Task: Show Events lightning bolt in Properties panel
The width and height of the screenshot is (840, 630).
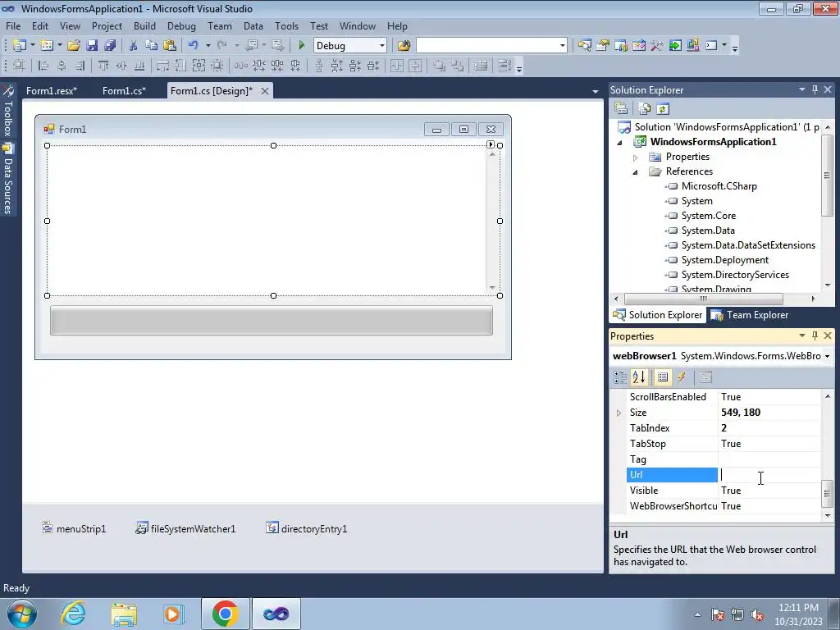Action: point(682,377)
